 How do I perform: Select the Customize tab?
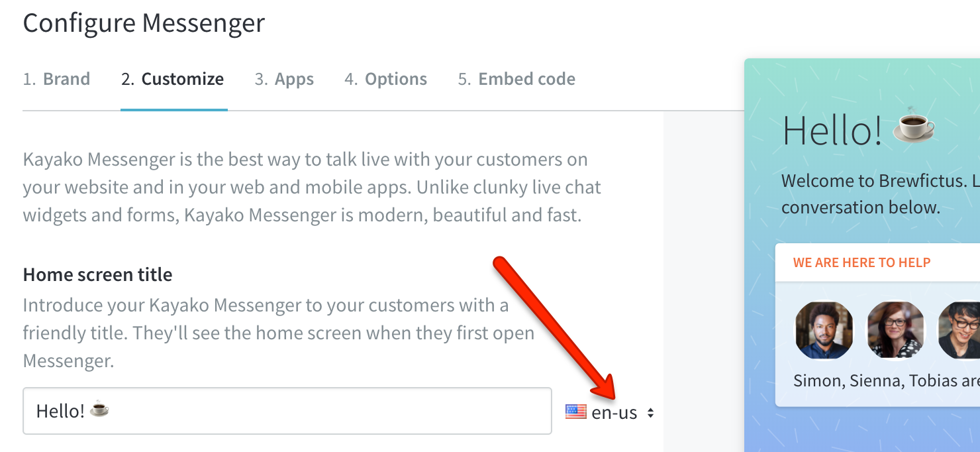click(x=173, y=80)
